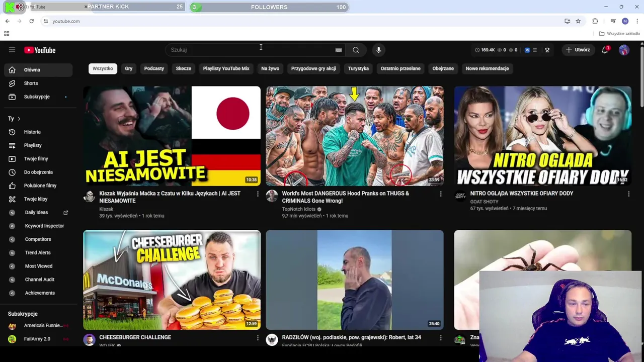This screenshot has width=644, height=362.
Task: Click the YouTube logo
Action: coord(40,50)
